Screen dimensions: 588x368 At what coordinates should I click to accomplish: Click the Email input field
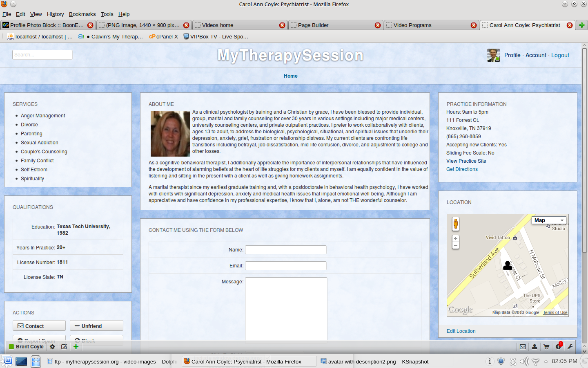pos(285,266)
